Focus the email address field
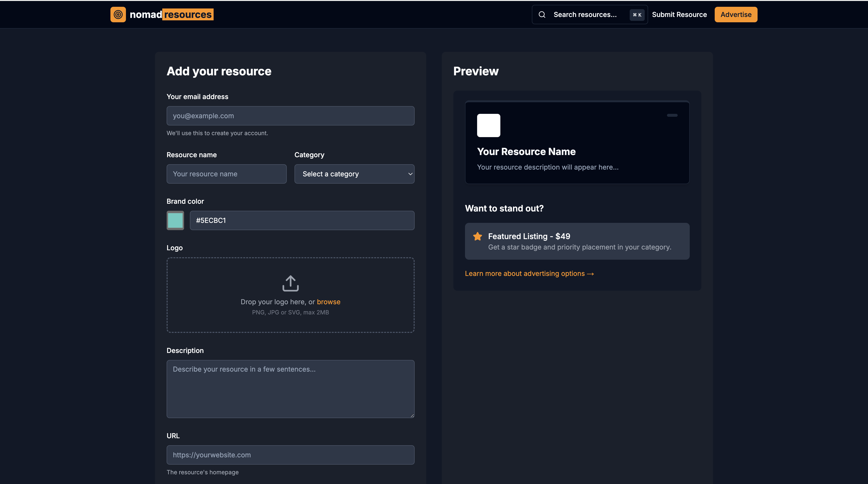 pos(290,116)
